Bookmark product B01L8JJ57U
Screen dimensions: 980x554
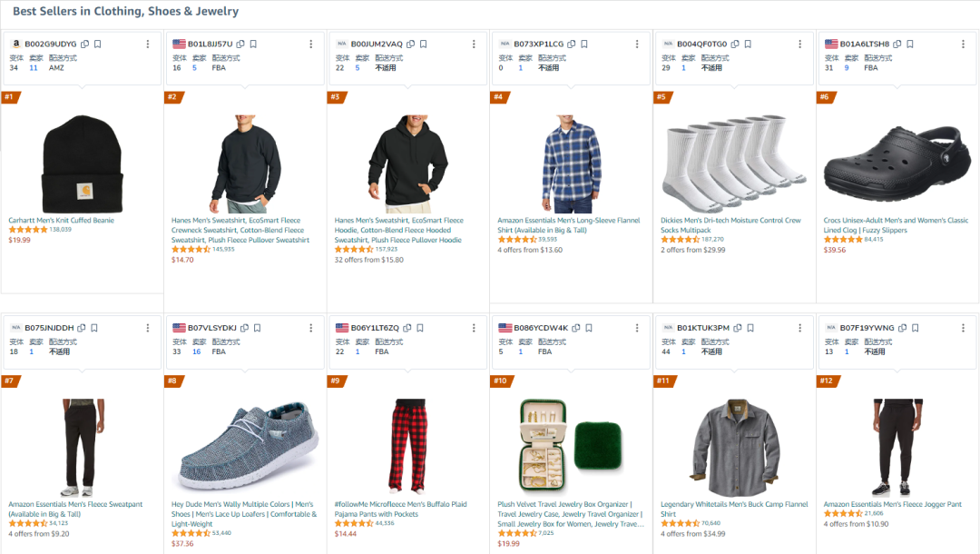tap(253, 44)
